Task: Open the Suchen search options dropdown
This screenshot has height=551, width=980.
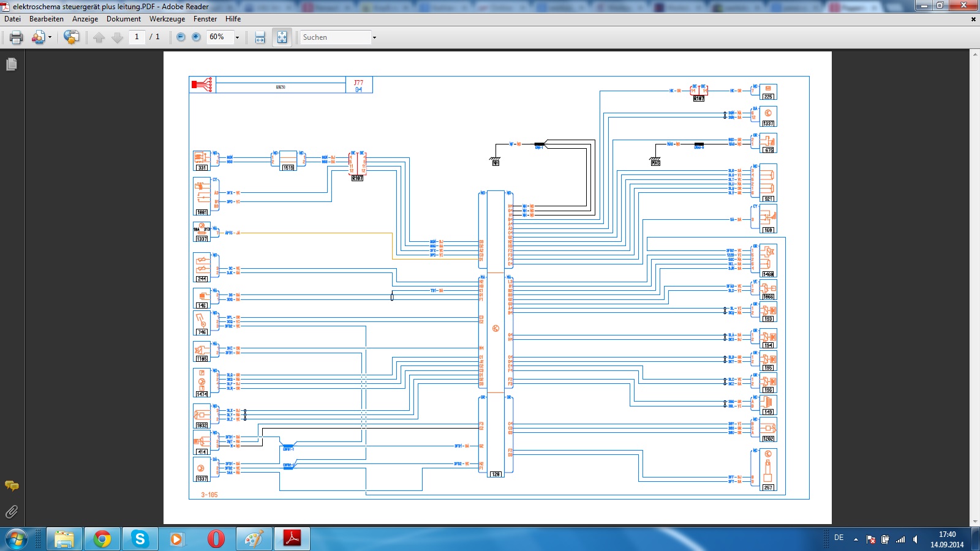Action: point(374,38)
